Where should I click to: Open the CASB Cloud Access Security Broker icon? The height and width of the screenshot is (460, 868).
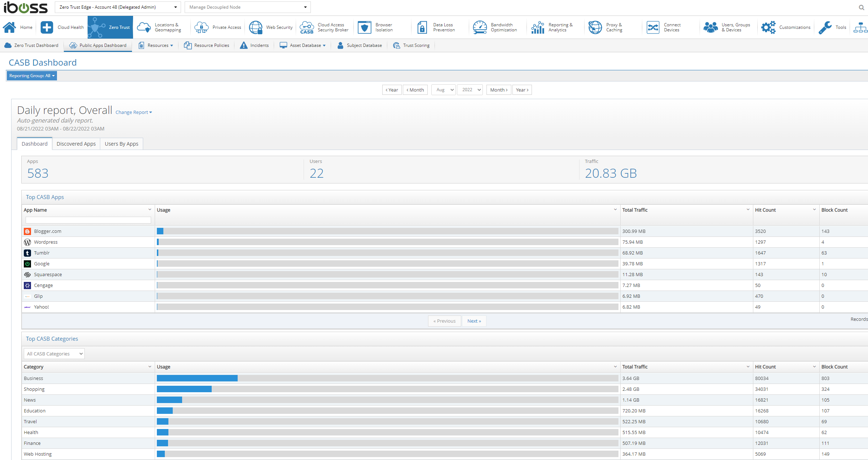tap(307, 27)
